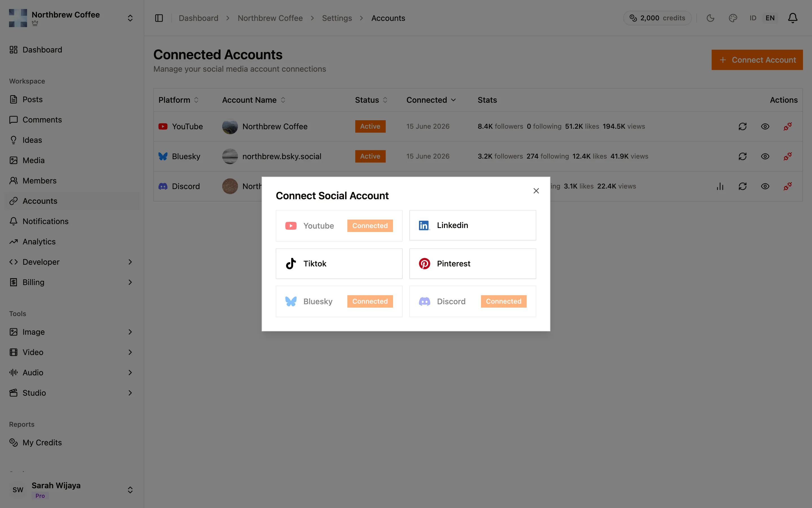Expand the Studio tools menu

71,393
